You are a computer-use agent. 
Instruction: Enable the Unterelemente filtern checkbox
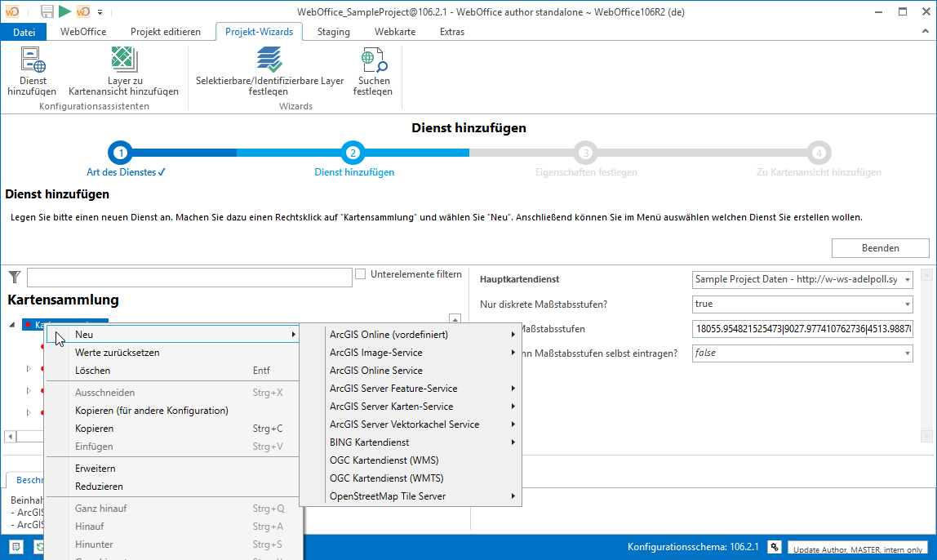(x=361, y=275)
